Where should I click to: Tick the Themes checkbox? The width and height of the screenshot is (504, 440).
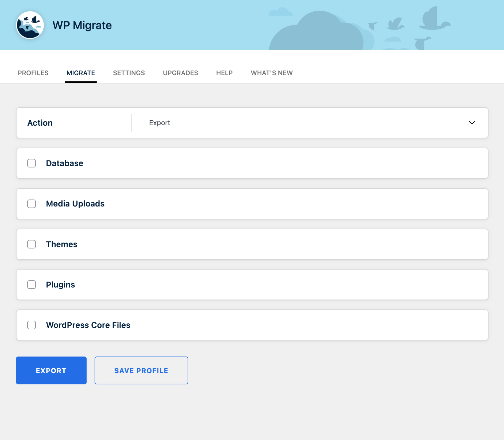click(32, 244)
